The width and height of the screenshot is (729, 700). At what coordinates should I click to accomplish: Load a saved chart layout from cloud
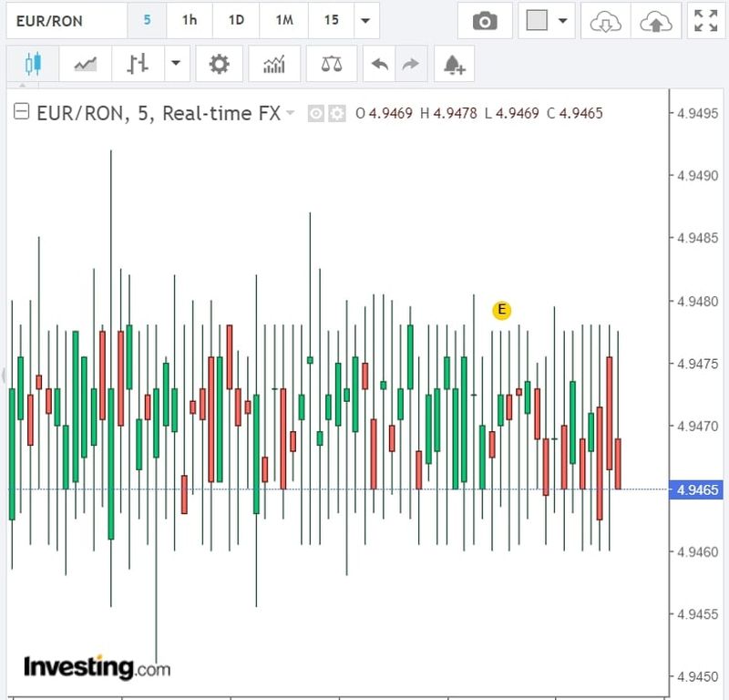605,21
